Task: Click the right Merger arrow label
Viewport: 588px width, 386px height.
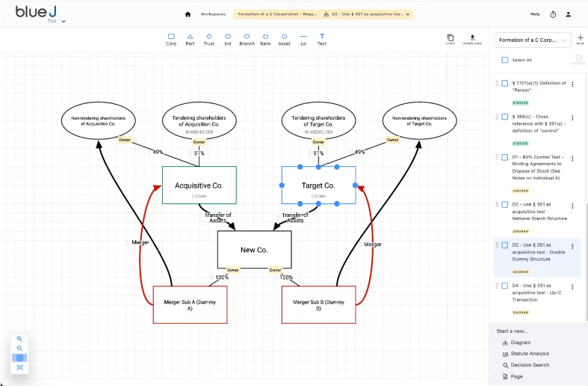Action: coord(372,245)
